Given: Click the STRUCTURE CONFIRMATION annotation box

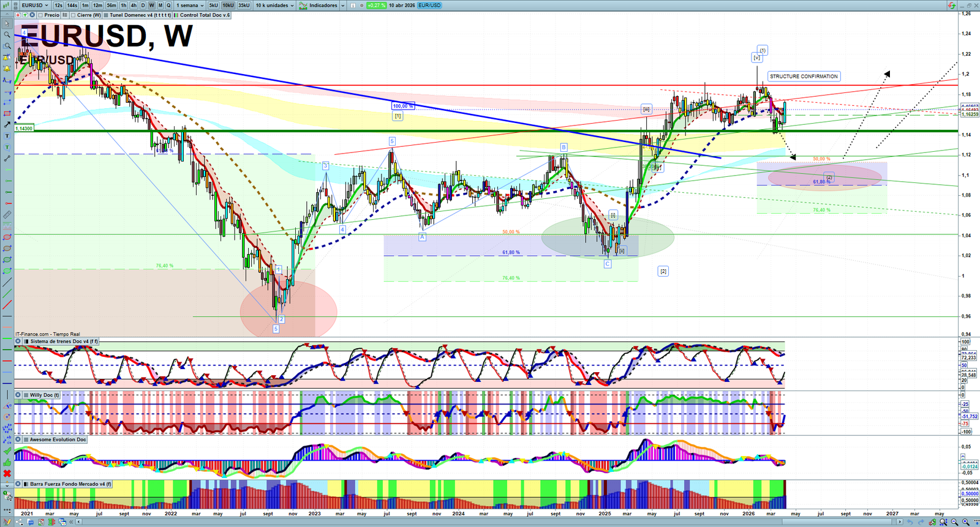Looking at the screenshot, I should 804,77.
